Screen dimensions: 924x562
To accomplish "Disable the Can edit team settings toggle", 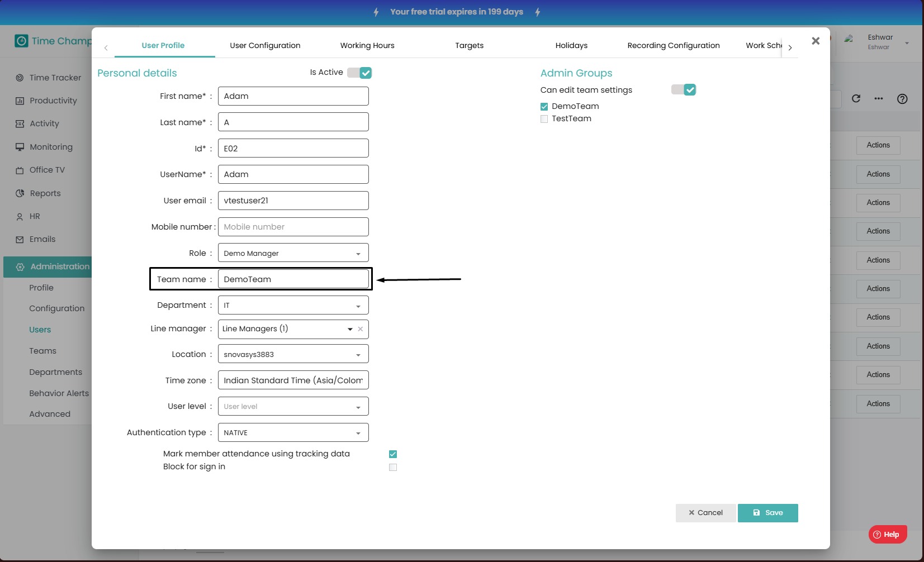I will click(x=684, y=90).
